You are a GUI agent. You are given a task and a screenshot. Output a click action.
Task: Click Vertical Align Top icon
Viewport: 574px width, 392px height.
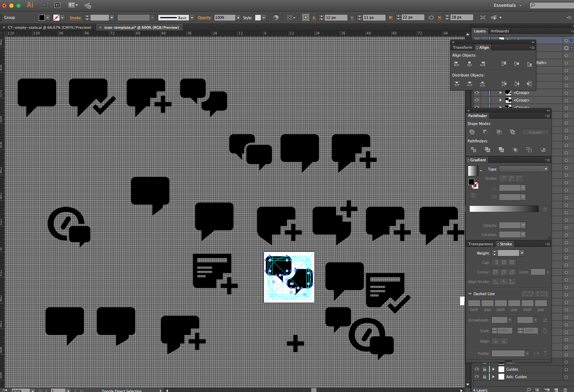pos(503,64)
